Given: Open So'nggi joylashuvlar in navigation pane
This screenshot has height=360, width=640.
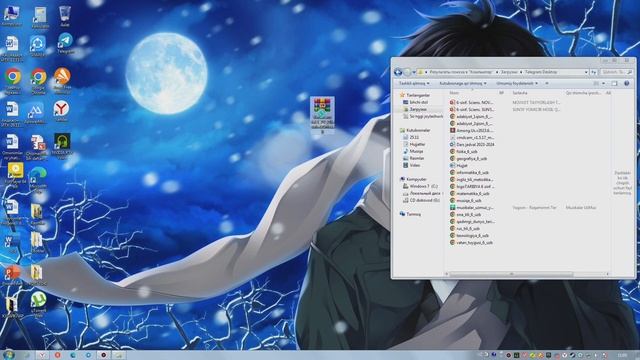Looking at the screenshot, I should click(423, 116).
